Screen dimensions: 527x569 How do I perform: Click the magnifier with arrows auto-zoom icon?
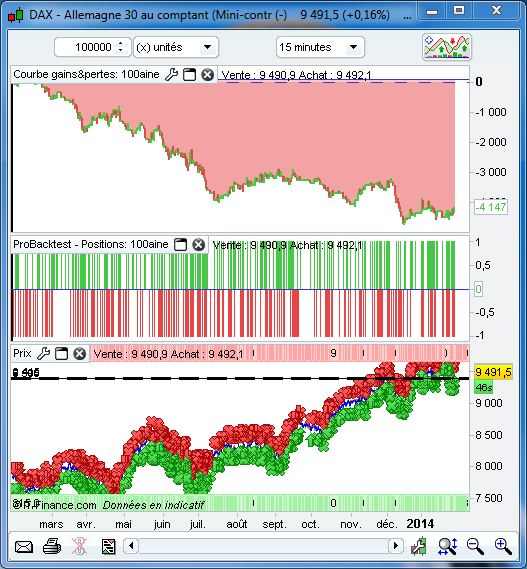pos(448,546)
